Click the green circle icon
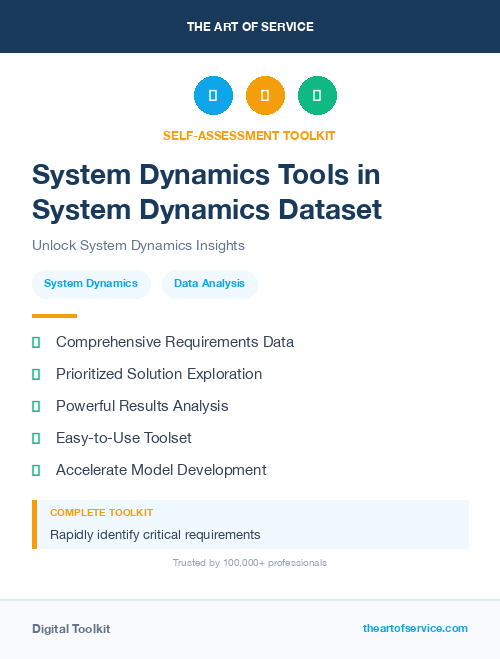 (317, 95)
